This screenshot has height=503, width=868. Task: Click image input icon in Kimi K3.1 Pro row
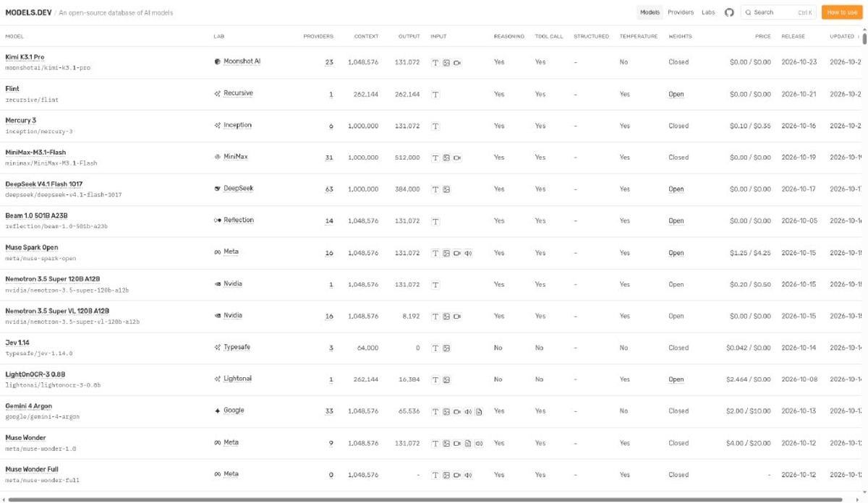coord(446,63)
